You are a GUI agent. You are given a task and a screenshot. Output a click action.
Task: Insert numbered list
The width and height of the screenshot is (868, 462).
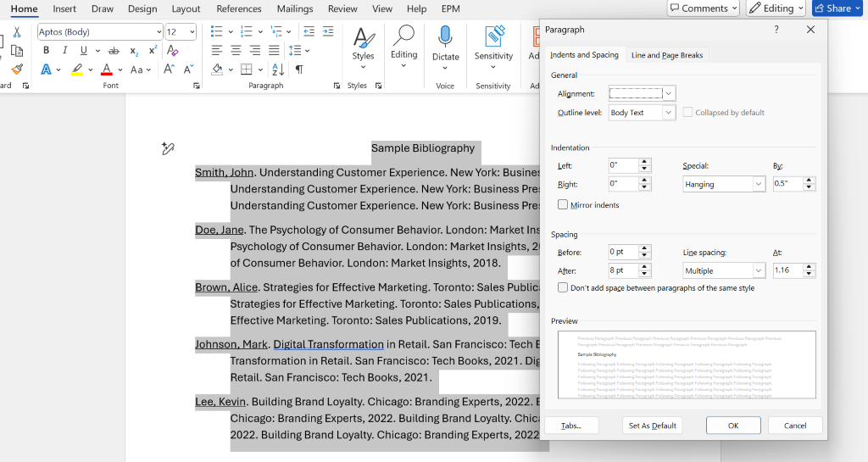coord(247,31)
